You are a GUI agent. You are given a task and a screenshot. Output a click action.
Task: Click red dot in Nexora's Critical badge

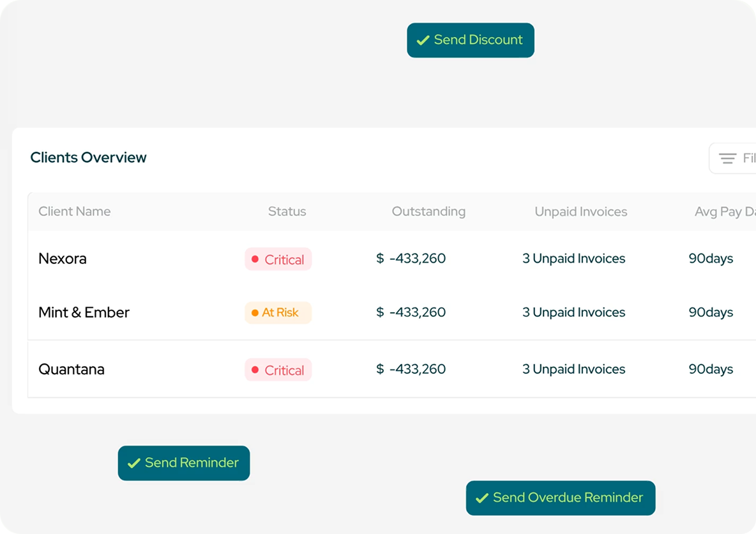point(255,259)
